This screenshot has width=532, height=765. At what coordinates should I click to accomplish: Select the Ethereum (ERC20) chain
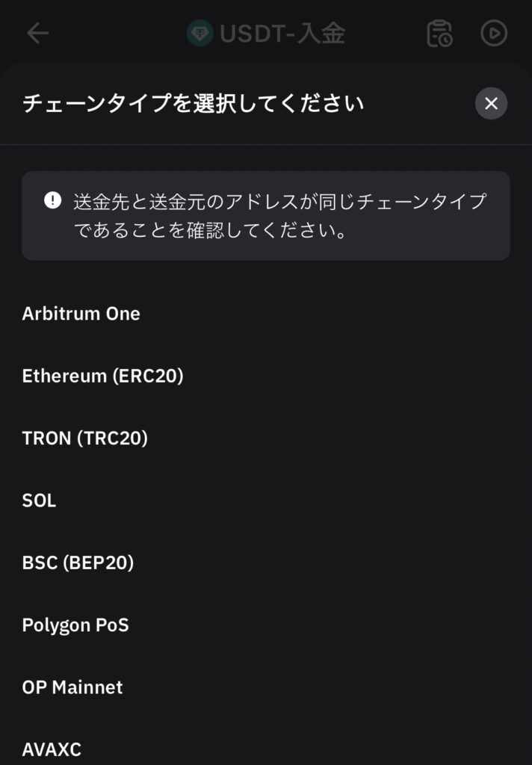click(266, 377)
